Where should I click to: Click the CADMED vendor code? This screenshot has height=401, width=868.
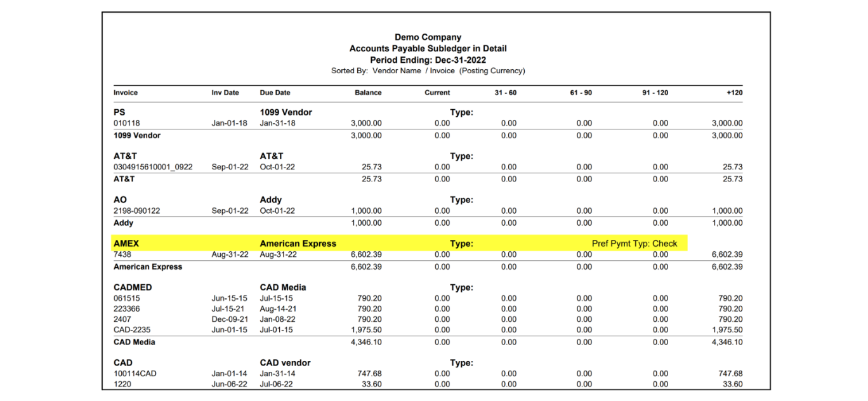[133, 287]
